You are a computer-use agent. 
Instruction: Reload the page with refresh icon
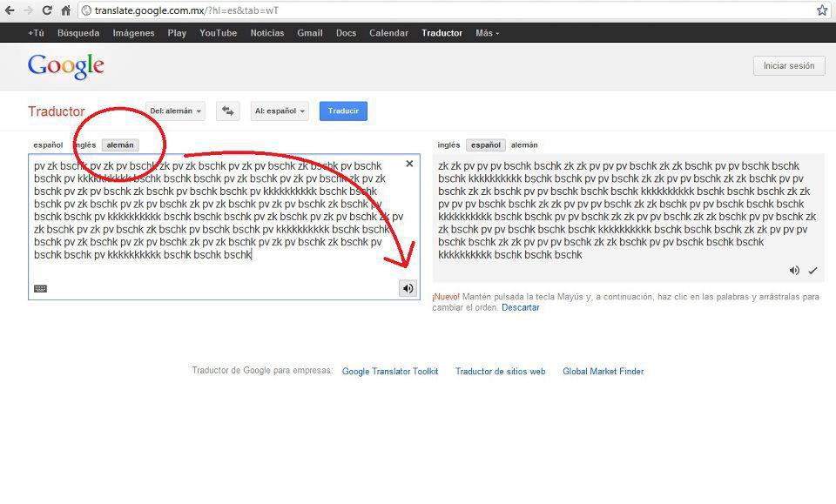click(47, 10)
